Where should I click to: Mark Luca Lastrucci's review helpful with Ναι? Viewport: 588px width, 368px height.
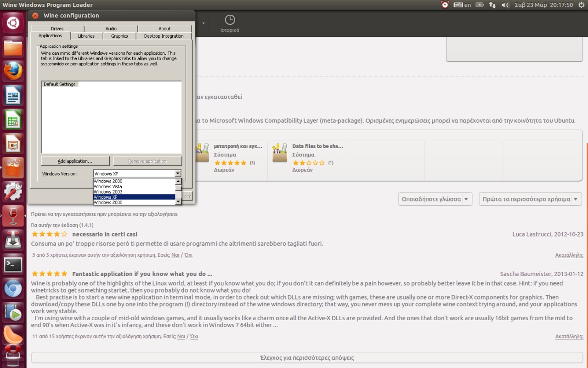(175, 255)
